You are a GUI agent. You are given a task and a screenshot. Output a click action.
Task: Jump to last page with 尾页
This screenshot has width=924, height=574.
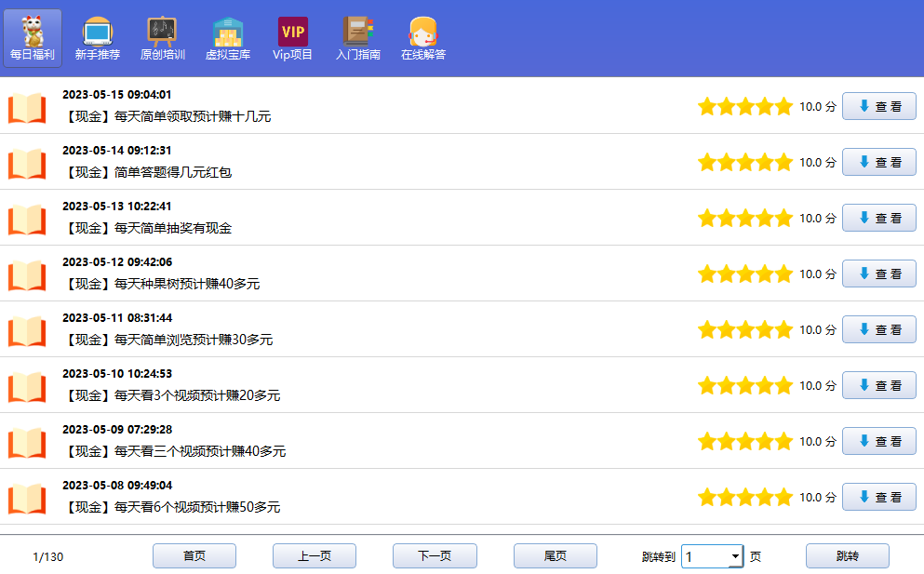(x=556, y=555)
